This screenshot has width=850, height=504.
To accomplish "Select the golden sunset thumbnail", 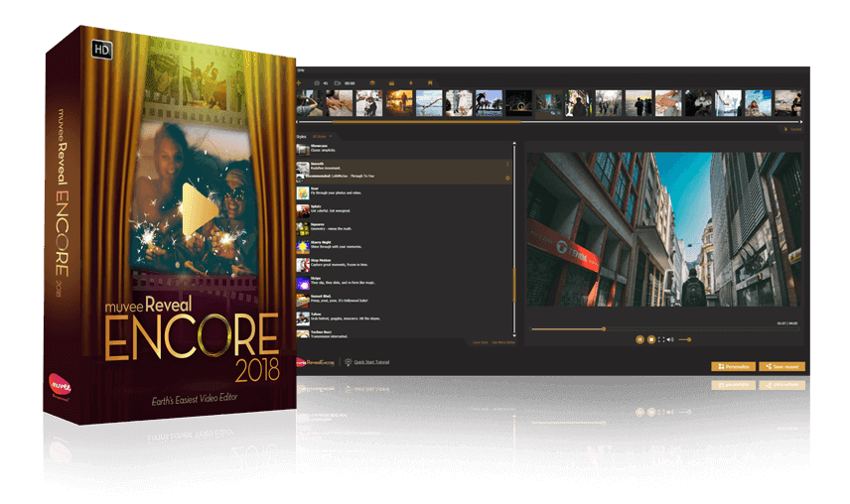I will click(x=399, y=103).
